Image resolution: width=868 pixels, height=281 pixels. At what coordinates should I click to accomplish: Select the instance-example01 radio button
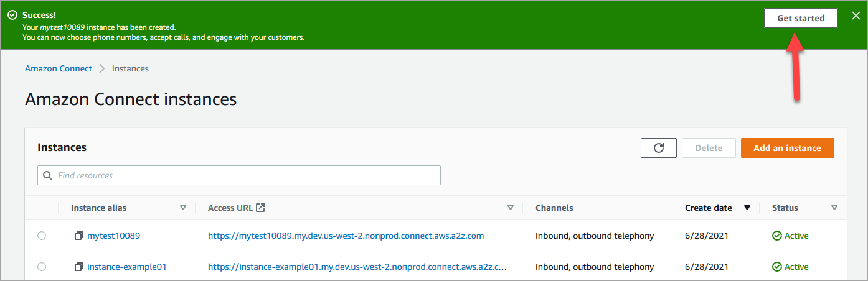pyautogui.click(x=42, y=267)
